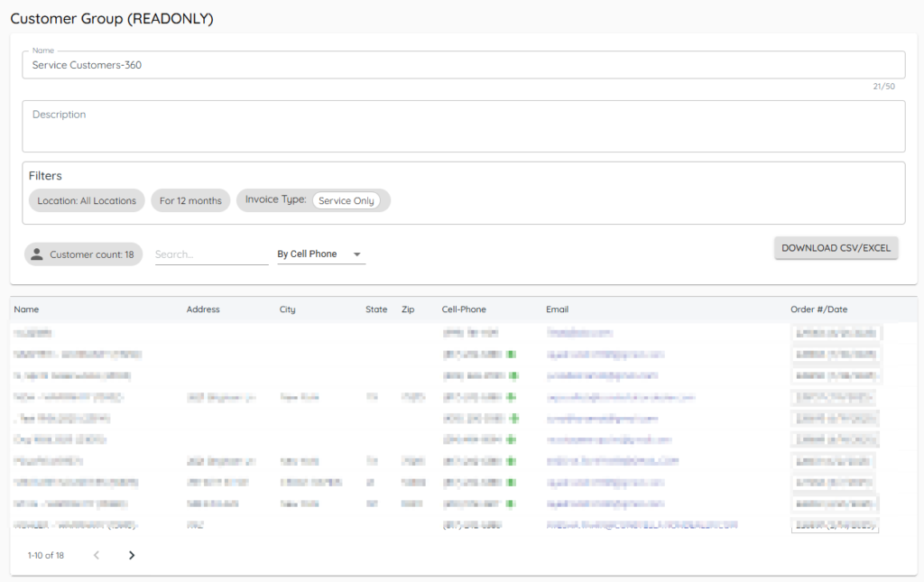The width and height of the screenshot is (924, 582).
Task: Click the Service Only invoice type chip
Action: pyautogui.click(x=346, y=200)
